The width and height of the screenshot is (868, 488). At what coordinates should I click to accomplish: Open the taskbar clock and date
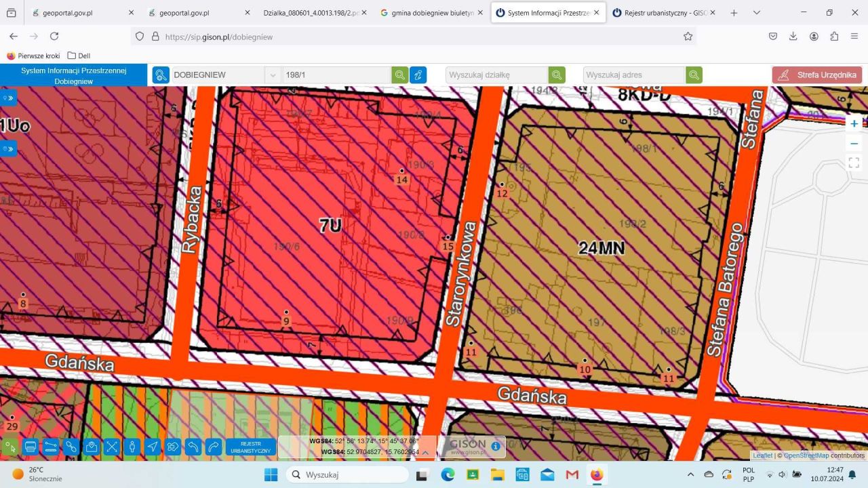(x=826, y=474)
